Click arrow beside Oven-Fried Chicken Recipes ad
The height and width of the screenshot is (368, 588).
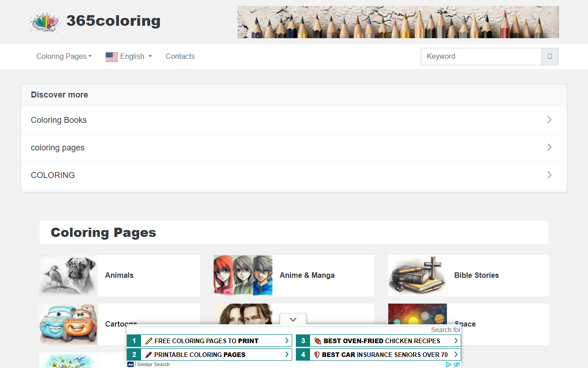[x=456, y=341]
